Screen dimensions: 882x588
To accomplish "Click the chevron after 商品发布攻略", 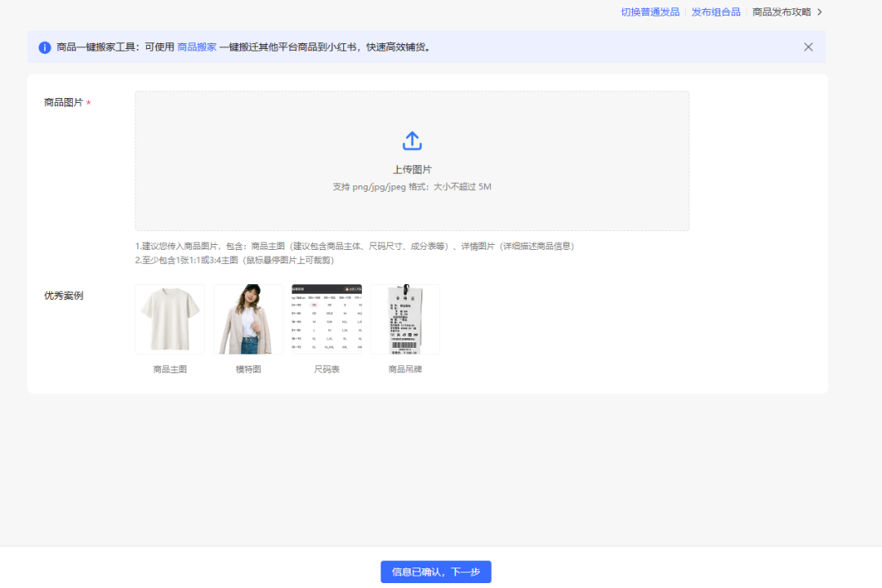I will (819, 12).
